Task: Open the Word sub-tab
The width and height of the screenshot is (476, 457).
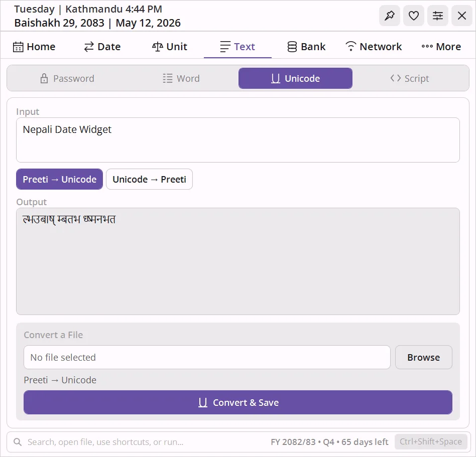Action: coord(181,79)
